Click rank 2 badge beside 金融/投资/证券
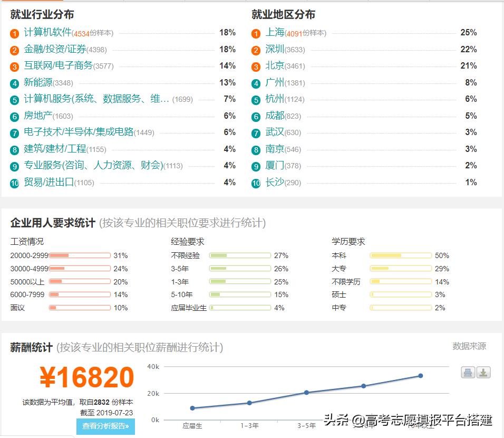Screen dimensions: 504x438 pyautogui.click(x=14, y=50)
